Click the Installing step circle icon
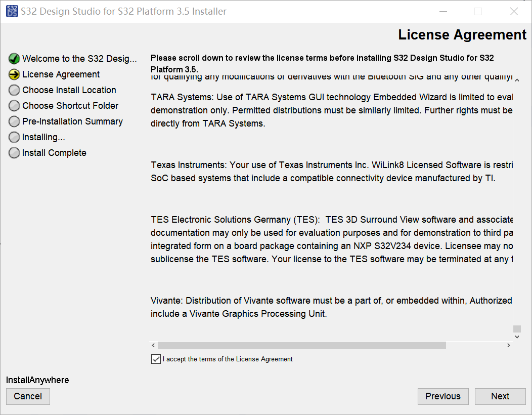 point(14,137)
